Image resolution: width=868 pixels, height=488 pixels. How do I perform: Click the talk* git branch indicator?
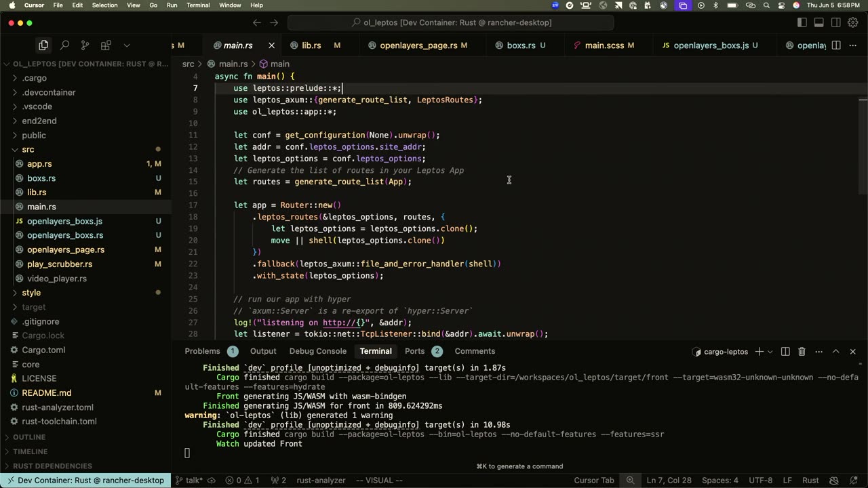[x=189, y=480]
